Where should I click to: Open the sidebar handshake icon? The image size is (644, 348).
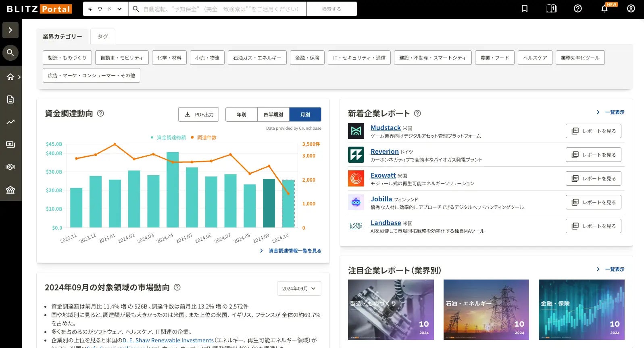tap(10, 167)
